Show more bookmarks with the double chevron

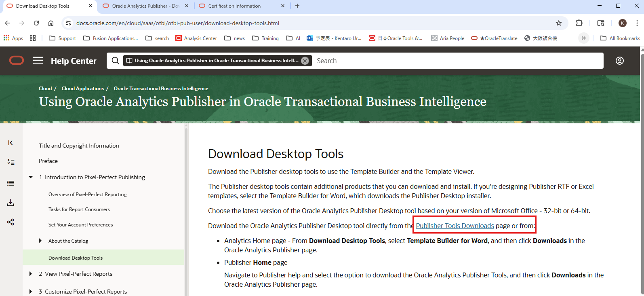[x=584, y=38]
